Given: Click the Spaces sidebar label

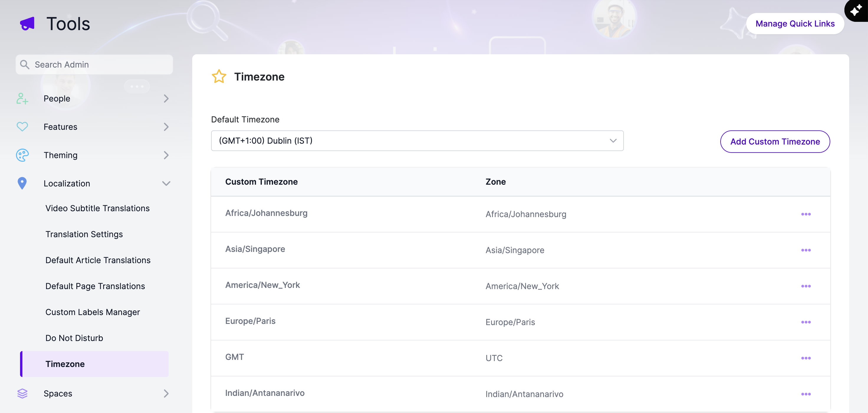Looking at the screenshot, I should [57, 394].
